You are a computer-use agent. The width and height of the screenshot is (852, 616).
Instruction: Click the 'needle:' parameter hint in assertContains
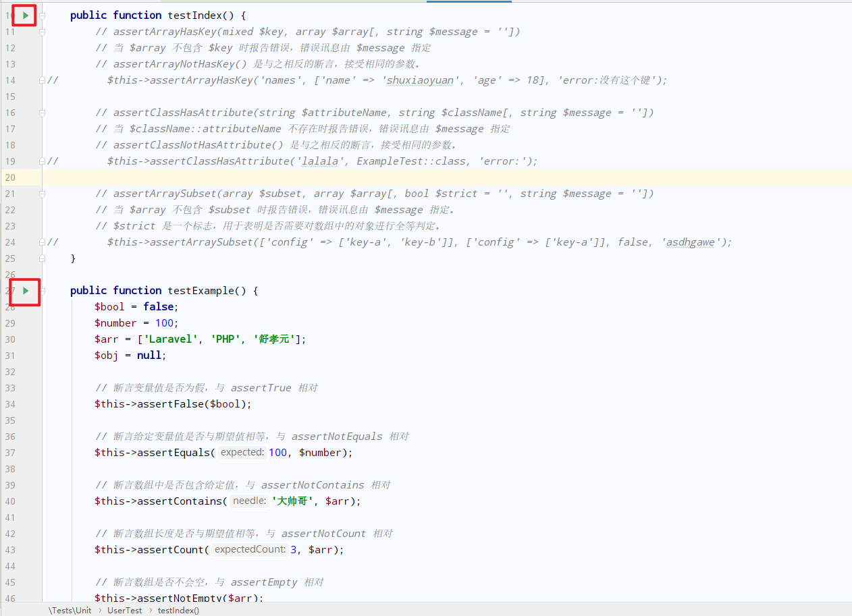click(x=249, y=501)
